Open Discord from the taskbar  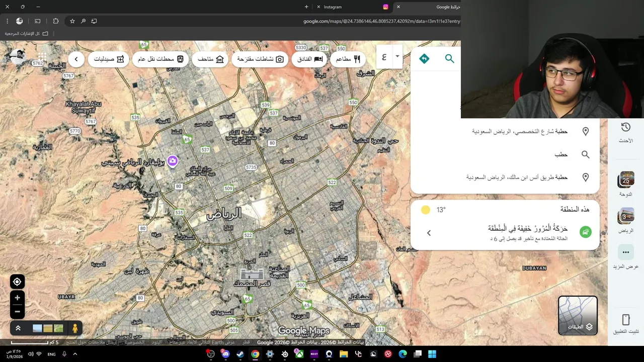225,354
